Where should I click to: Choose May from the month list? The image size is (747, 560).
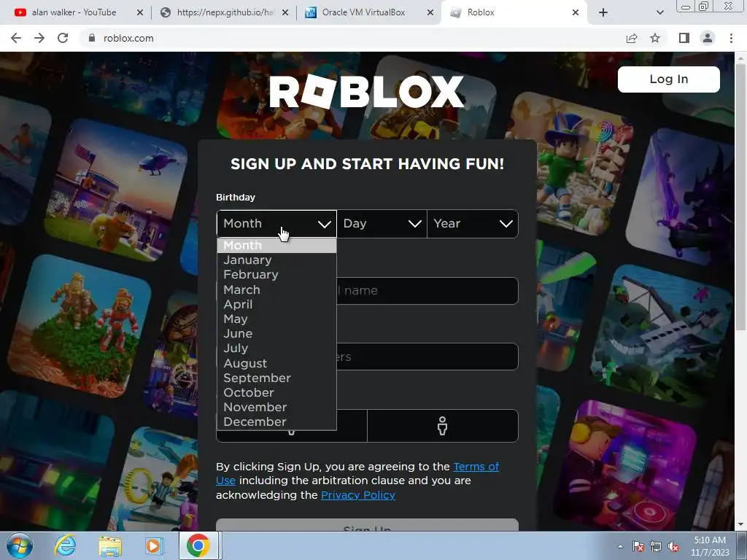[276, 319]
